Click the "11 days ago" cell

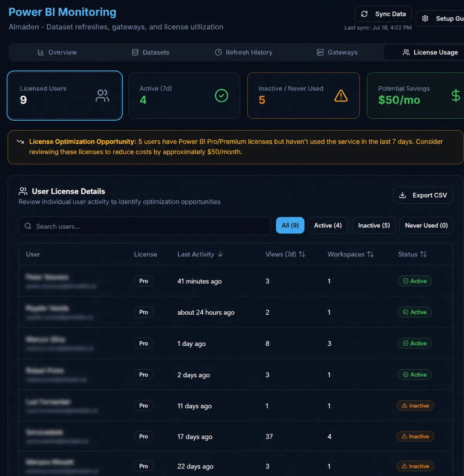point(194,406)
